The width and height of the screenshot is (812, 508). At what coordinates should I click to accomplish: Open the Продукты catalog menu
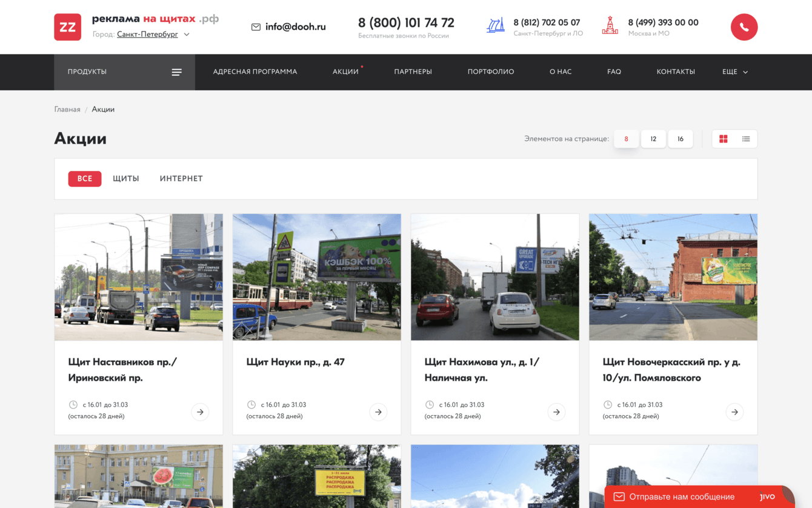pyautogui.click(x=124, y=72)
